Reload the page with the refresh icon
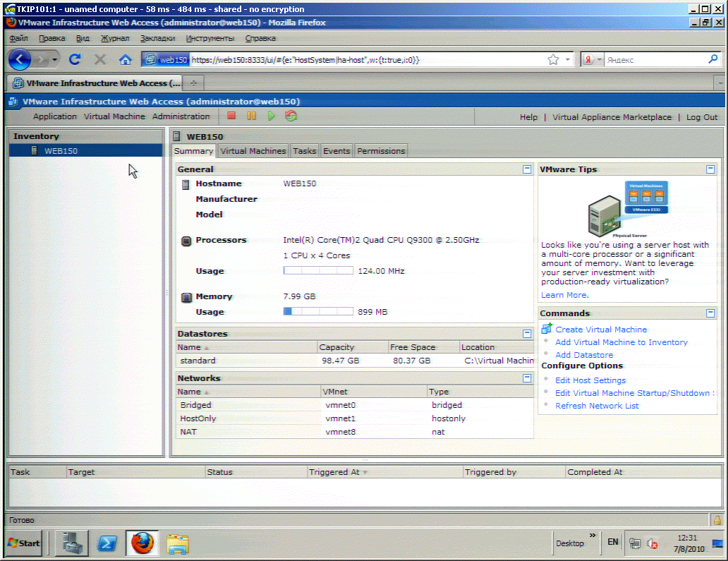728x561 pixels. (x=75, y=59)
